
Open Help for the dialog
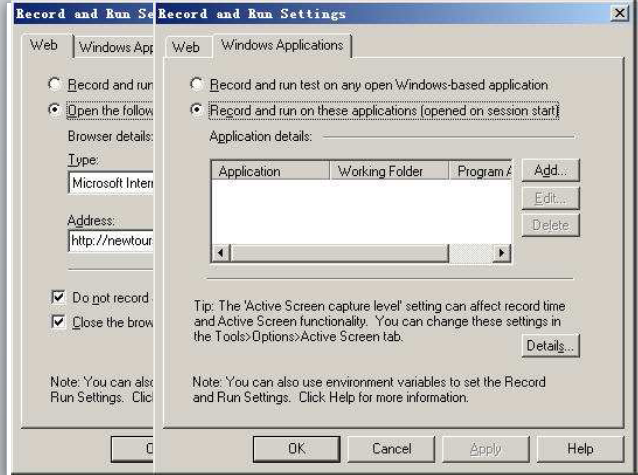580,449
